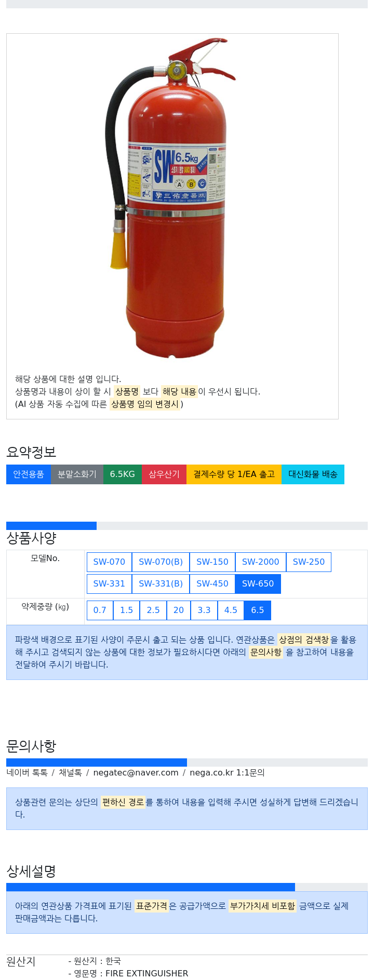Select the SW-150 model option
The width and height of the screenshot is (374, 980).
(212, 562)
